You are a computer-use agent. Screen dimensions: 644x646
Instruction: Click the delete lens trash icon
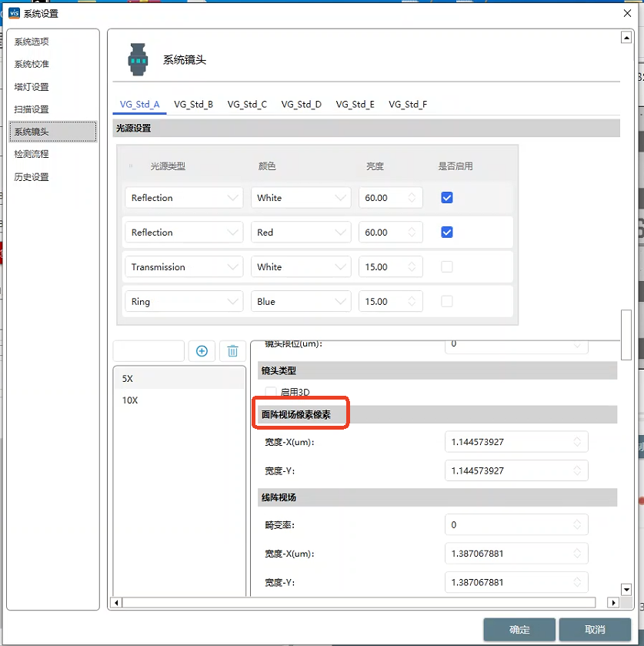232,351
